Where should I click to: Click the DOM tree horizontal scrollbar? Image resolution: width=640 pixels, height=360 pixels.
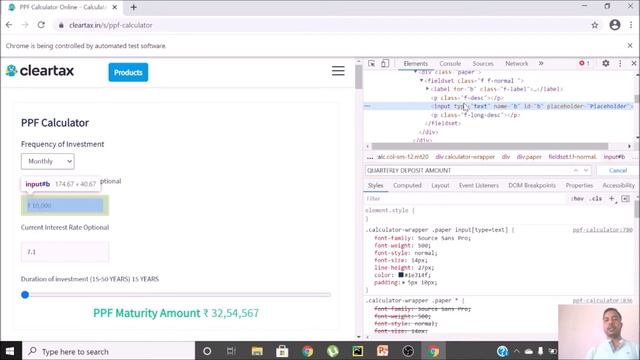click(x=490, y=146)
